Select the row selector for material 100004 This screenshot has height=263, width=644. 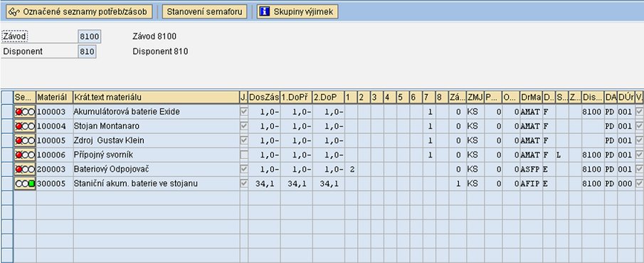[7, 126]
